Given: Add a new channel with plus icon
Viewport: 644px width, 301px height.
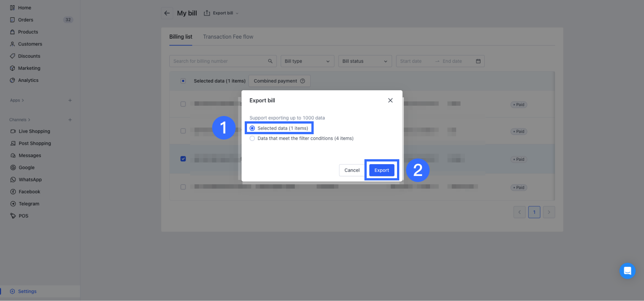Looking at the screenshot, I should [70, 120].
